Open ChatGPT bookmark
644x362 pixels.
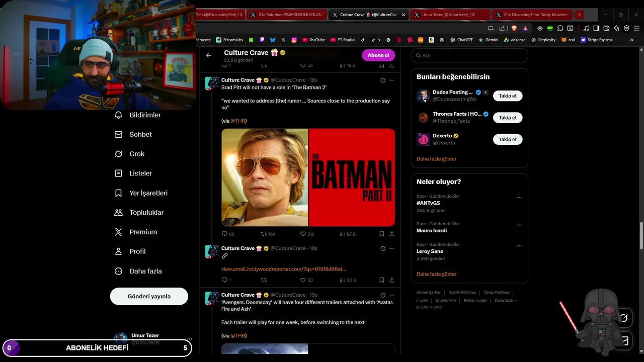pyautogui.click(x=461, y=40)
